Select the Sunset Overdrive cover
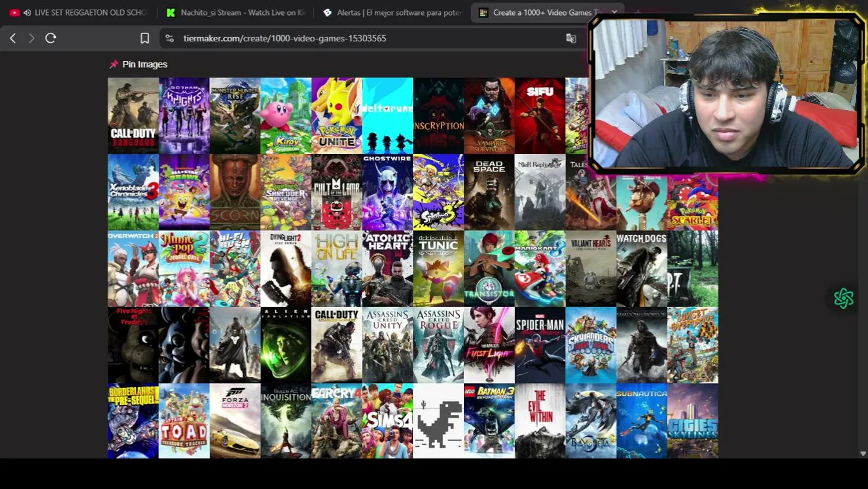The image size is (868, 489). (693, 346)
